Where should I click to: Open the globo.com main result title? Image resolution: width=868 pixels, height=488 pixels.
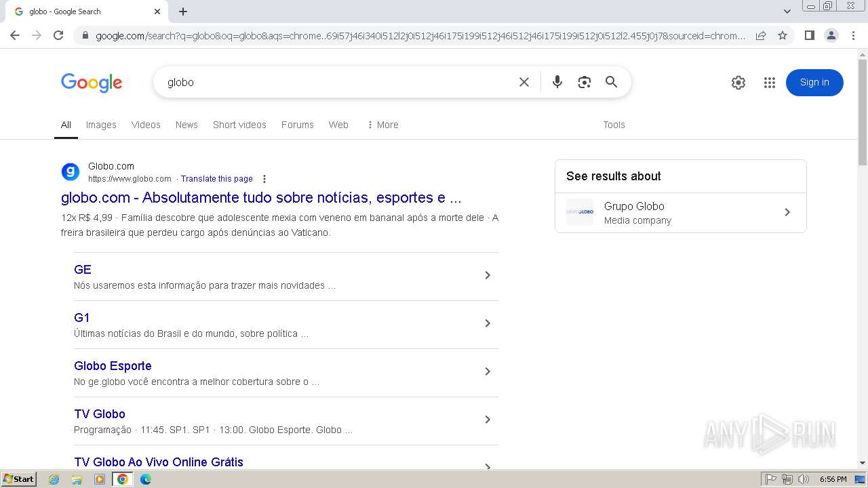[x=261, y=198]
